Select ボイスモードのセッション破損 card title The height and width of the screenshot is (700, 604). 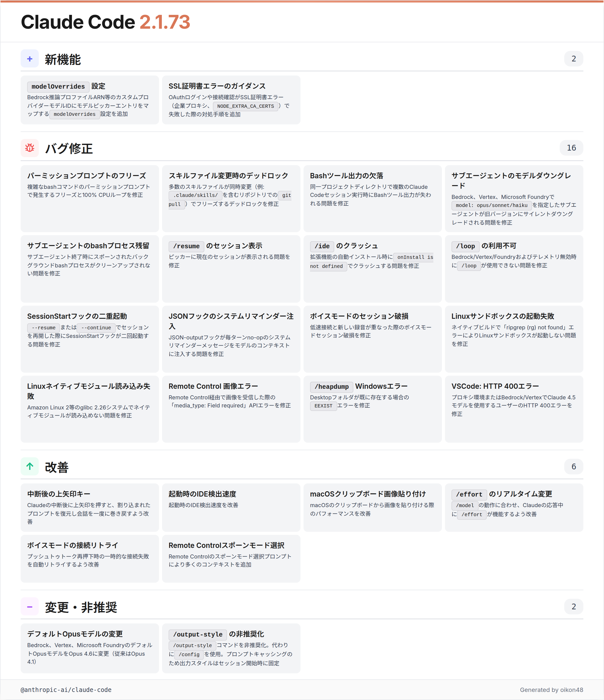[x=359, y=316]
